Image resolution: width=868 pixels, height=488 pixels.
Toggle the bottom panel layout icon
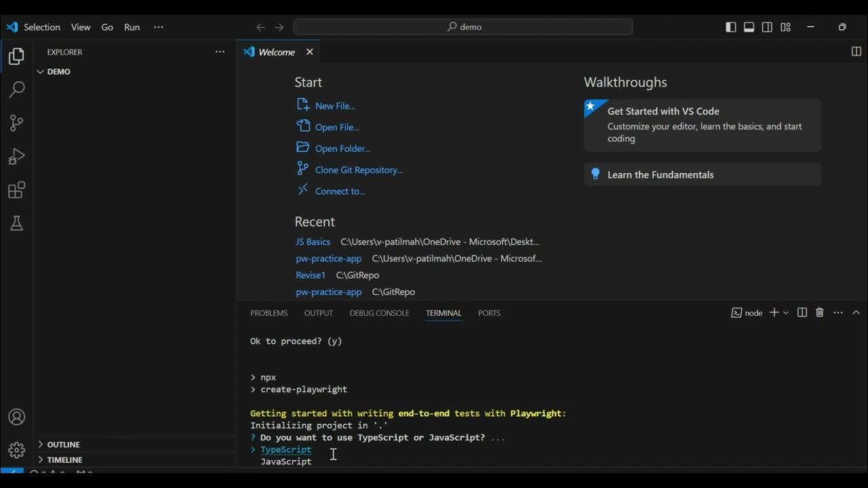click(749, 27)
